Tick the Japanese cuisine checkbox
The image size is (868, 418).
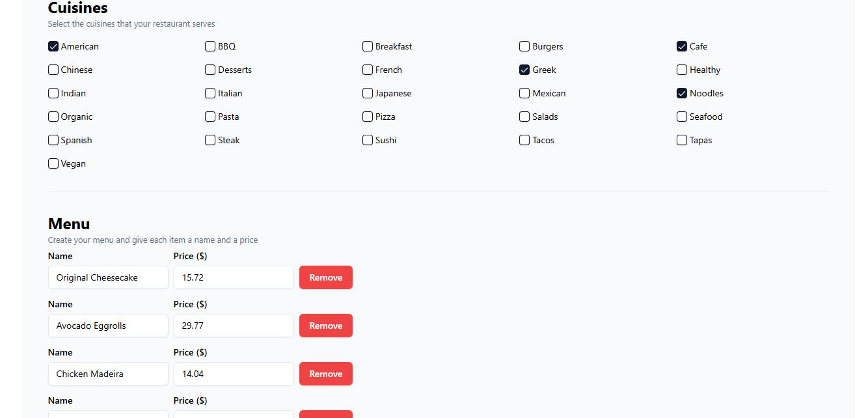click(x=368, y=93)
